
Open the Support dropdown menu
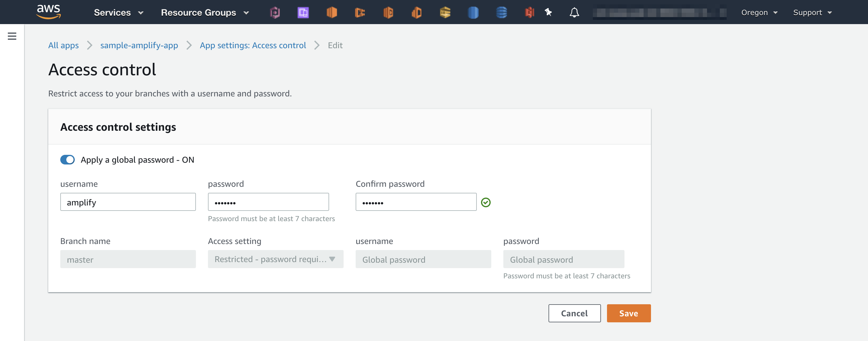click(x=812, y=12)
